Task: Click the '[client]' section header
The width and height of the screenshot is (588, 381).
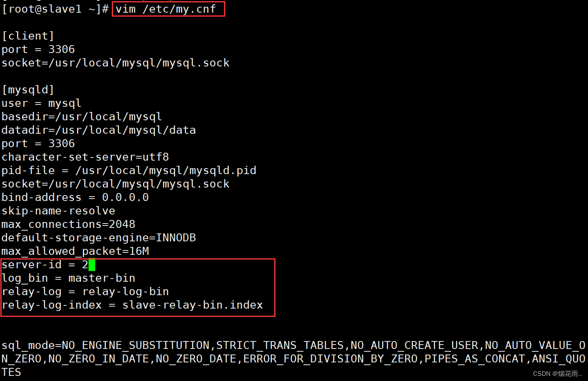Action: [x=28, y=36]
